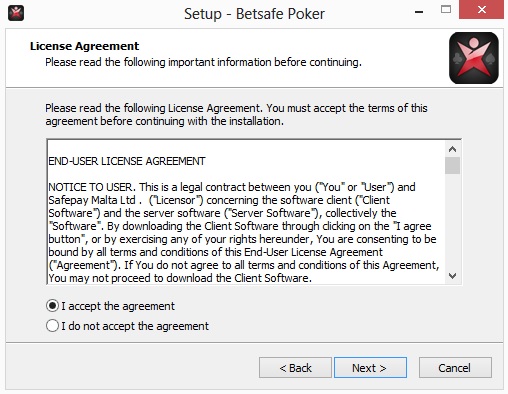
Task: Select the 'I accept the agreement' radio button
Action: [52, 306]
